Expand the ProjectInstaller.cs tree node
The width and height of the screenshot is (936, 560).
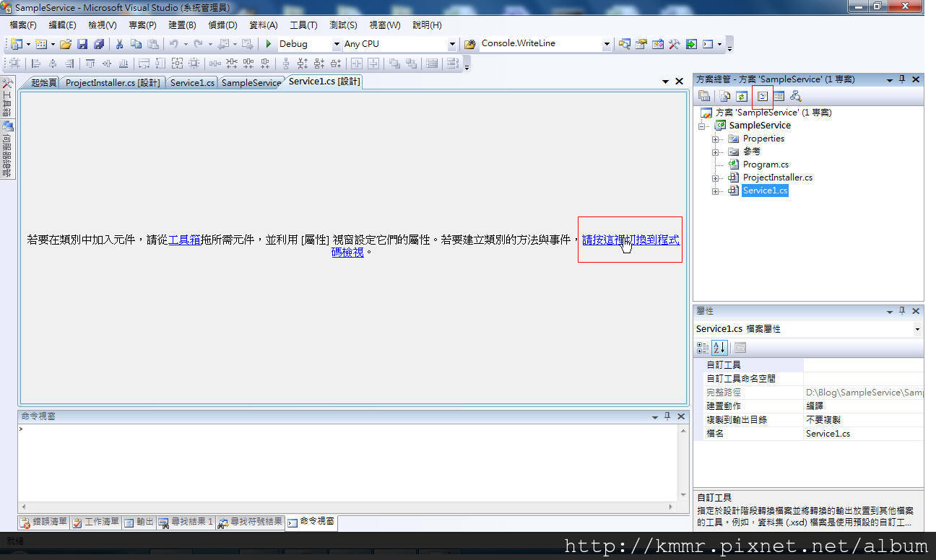click(716, 178)
